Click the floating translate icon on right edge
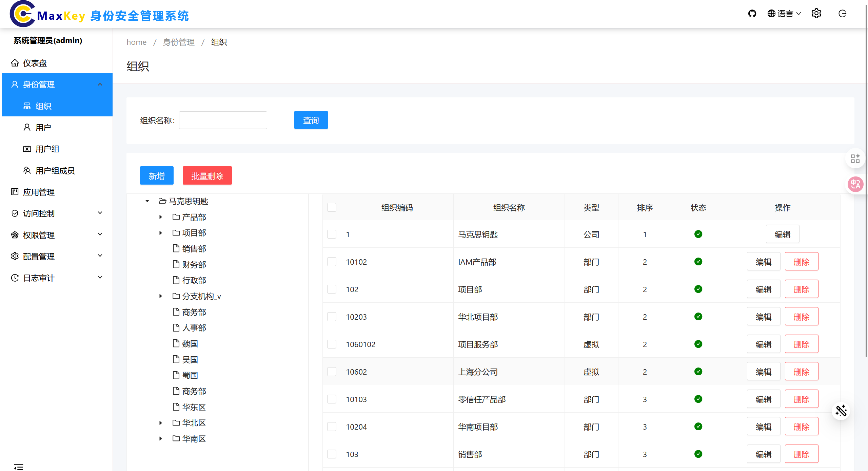 click(x=855, y=184)
